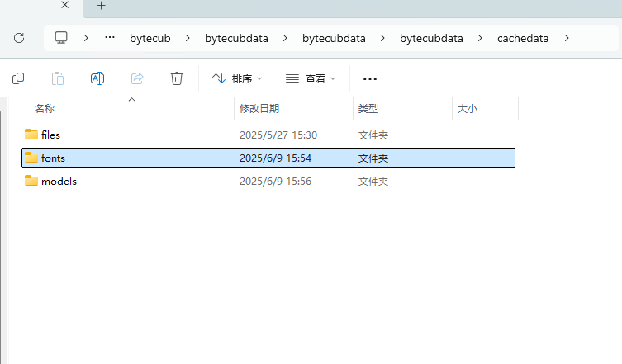Click the files folder icon
The image size is (622, 364).
[31, 135]
